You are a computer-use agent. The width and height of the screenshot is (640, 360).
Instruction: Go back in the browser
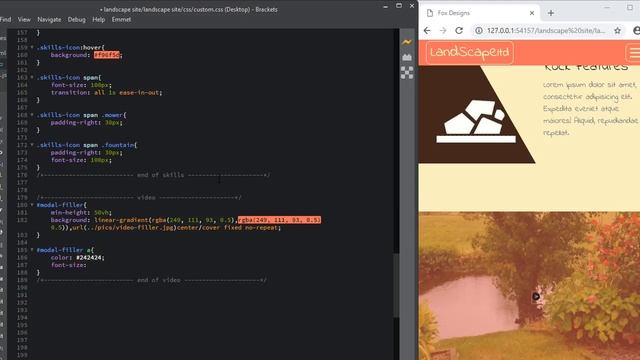(x=427, y=30)
